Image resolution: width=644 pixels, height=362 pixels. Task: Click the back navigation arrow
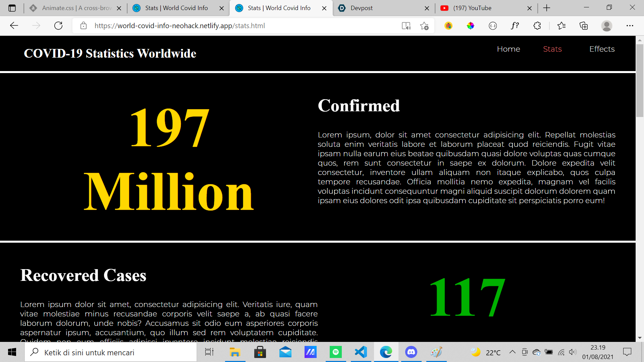tap(14, 26)
